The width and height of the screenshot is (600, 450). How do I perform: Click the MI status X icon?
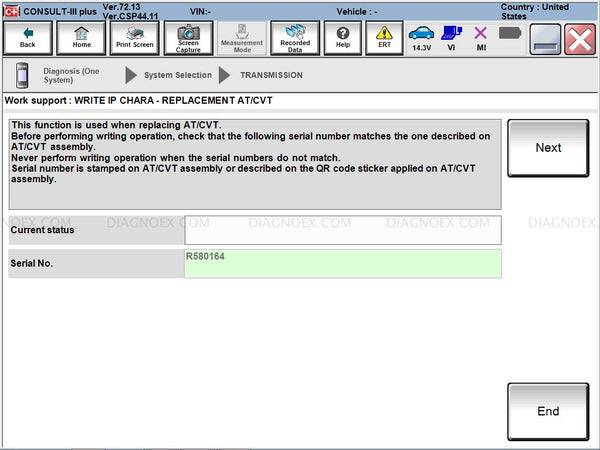click(480, 38)
